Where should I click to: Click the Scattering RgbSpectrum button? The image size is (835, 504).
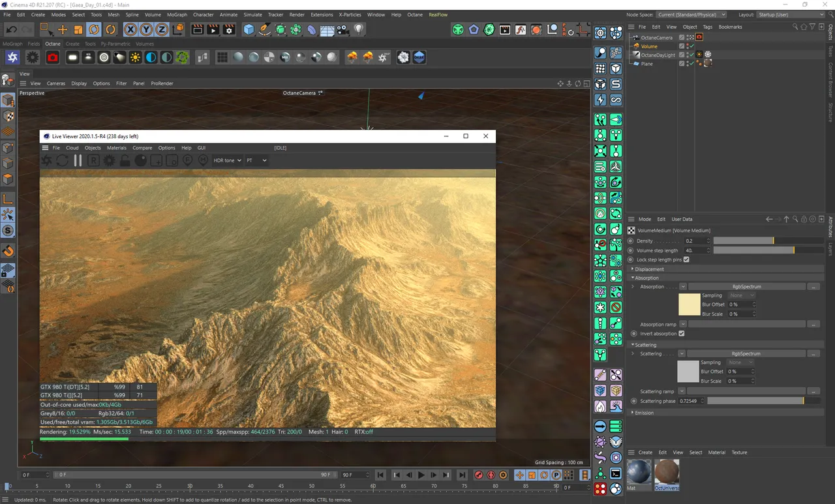[746, 354]
